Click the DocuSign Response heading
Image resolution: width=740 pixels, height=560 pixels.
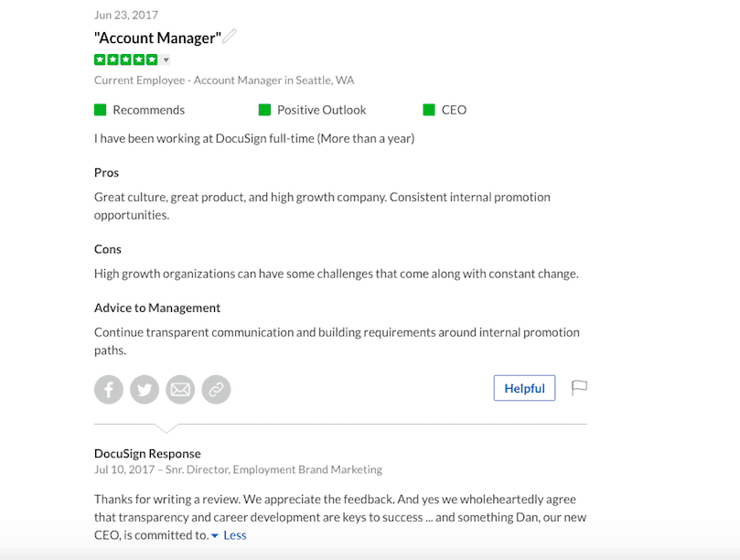point(147,454)
